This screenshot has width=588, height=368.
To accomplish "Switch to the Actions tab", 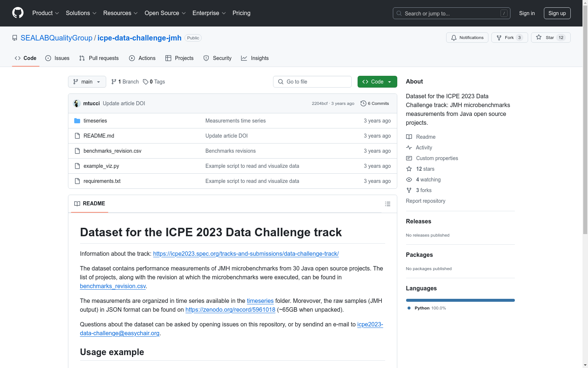I will pos(142,58).
